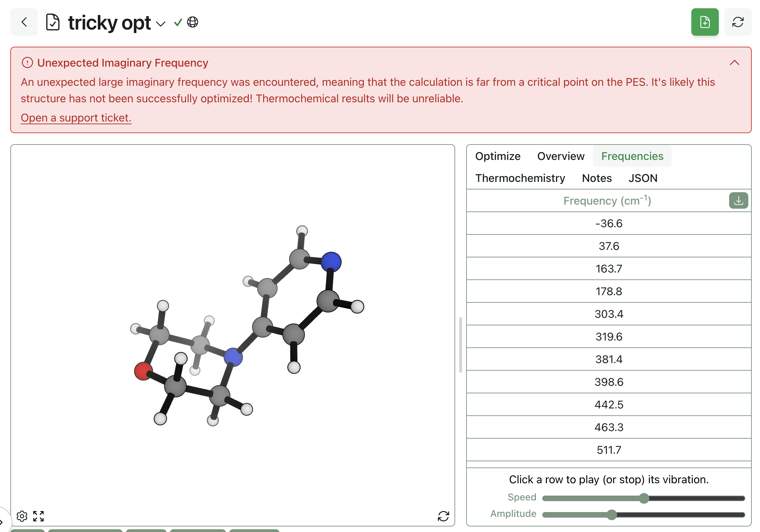Click the green new calculation file icon
This screenshot has height=532, width=760.
[x=704, y=22]
